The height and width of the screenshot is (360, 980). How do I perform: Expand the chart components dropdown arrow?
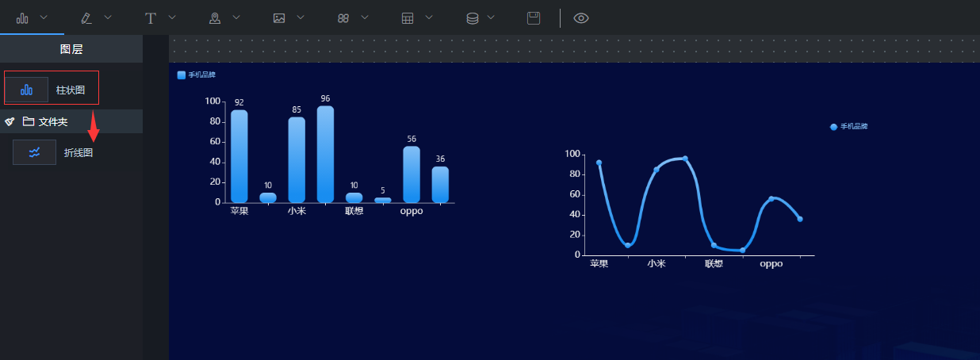(44, 17)
